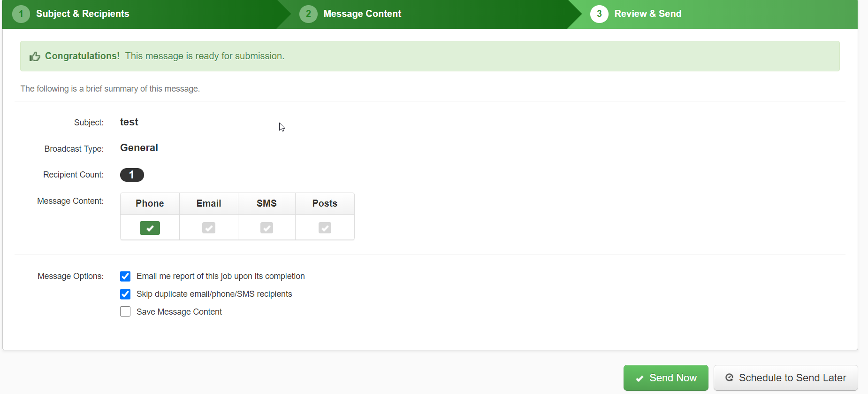Click the step 1 number circle
Screen dimensions: 868x394
[21, 14]
